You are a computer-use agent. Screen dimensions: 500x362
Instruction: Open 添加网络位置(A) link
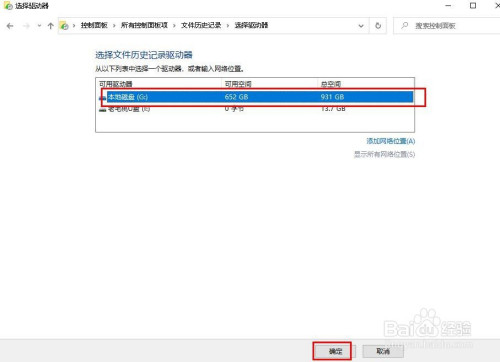click(x=391, y=141)
